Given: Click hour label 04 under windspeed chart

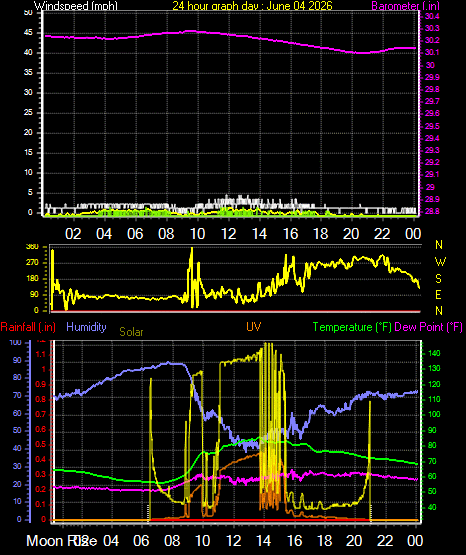Looking at the screenshot, I should pyautogui.click(x=104, y=234).
